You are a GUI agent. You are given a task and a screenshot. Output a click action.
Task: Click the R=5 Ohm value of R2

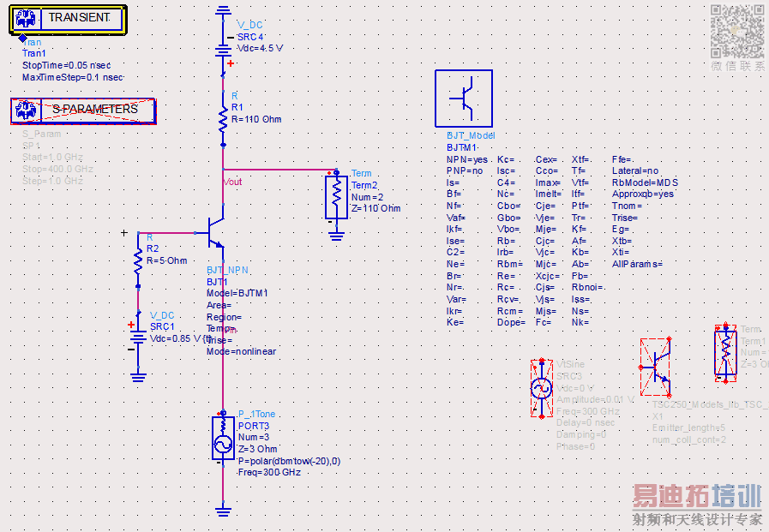pos(167,260)
